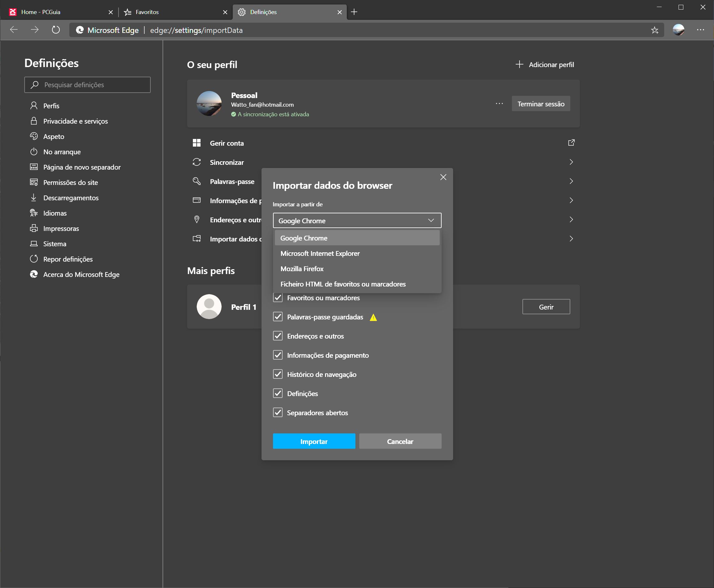Screen dimensions: 714x588
Task: Click Terminar sessão button
Action: [541, 104]
